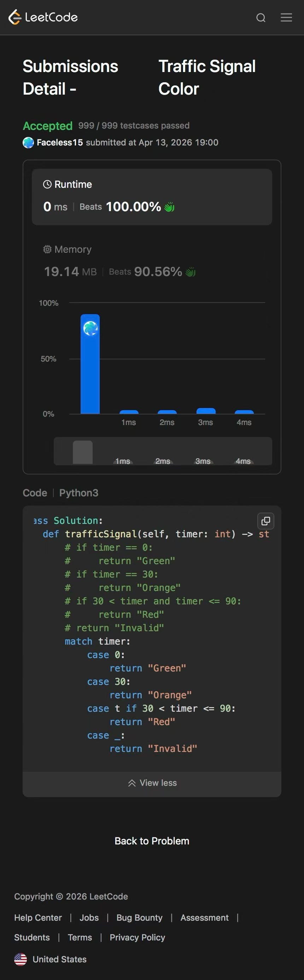Open the Help Center footer link

click(38, 917)
